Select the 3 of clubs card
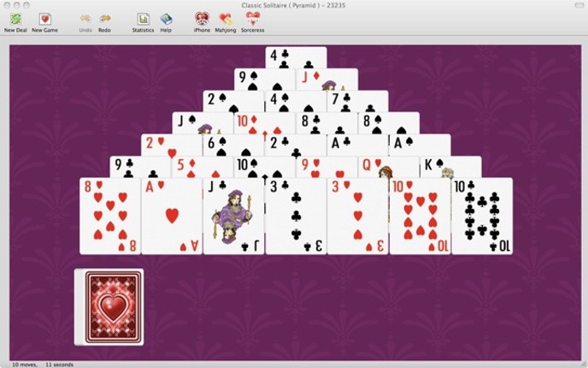This screenshot has width=588, height=368. (296, 217)
